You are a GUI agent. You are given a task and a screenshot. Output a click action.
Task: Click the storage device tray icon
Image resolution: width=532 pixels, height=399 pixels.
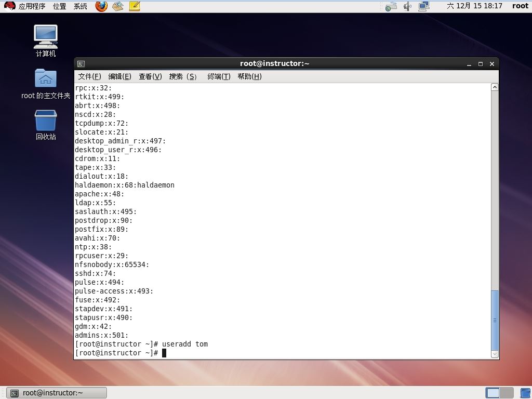391,6
